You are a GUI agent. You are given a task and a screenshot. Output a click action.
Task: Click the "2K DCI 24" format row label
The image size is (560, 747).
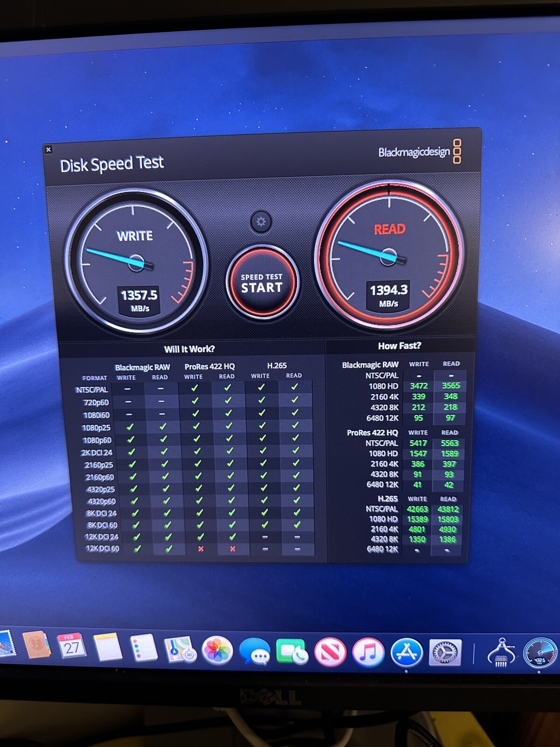coord(97,453)
